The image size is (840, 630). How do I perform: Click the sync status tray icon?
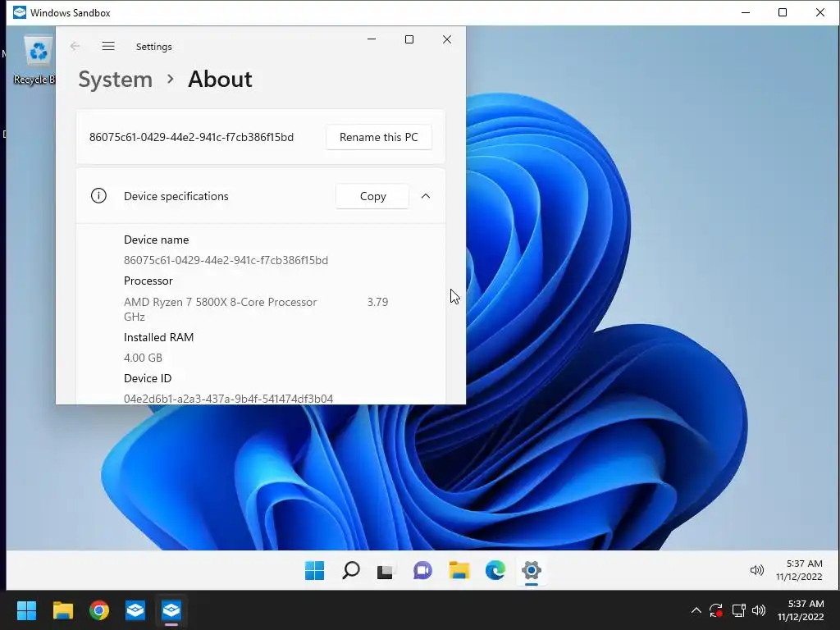[716, 610]
